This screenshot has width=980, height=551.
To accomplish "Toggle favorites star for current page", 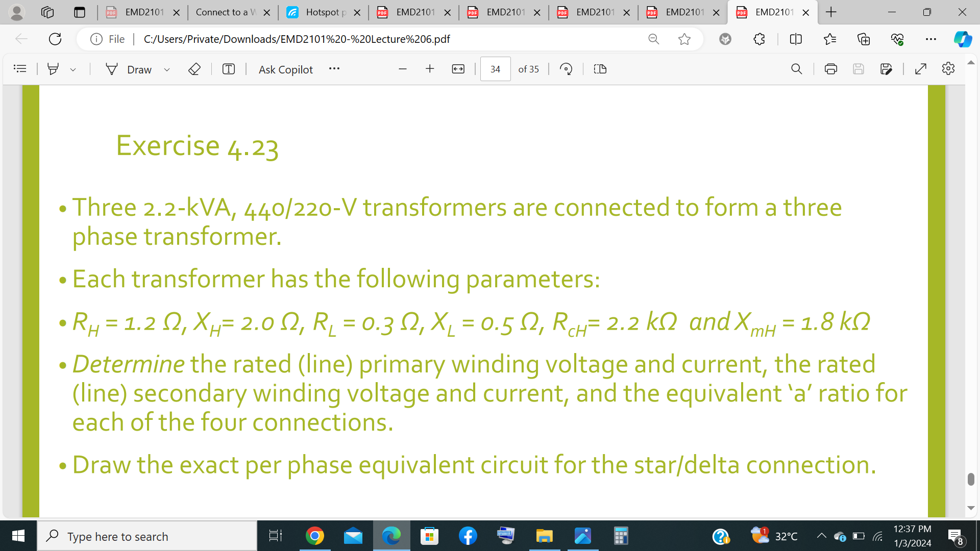I will [686, 38].
